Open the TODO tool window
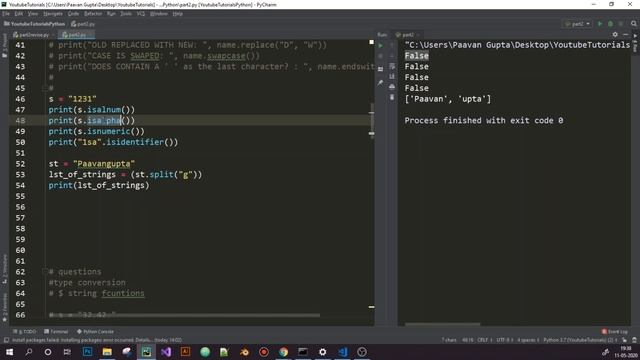The width and height of the screenshot is (640, 360). point(25,331)
